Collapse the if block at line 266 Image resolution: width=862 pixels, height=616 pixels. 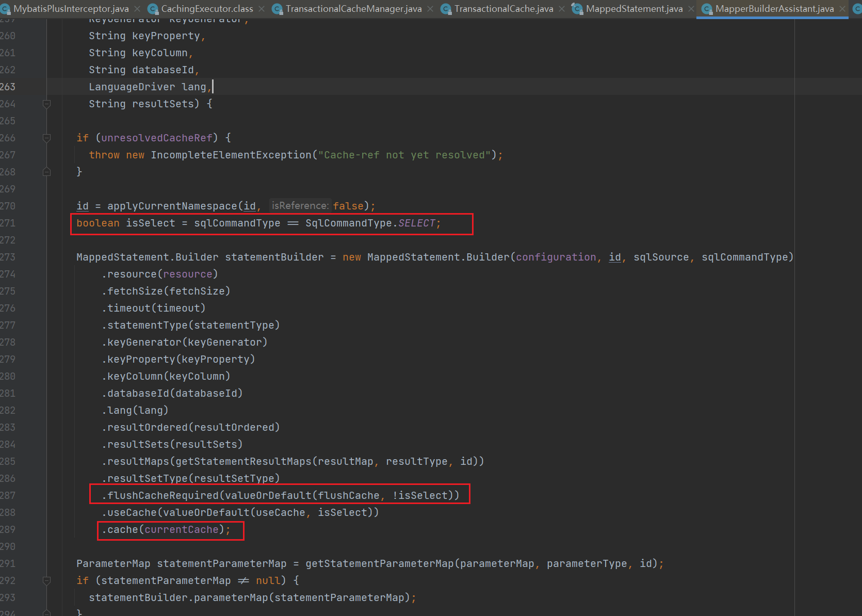pyautogui.click(x=46, y=138)
